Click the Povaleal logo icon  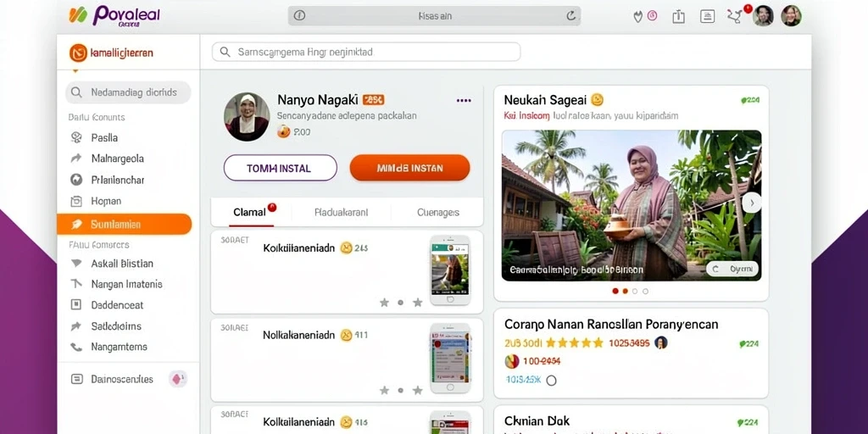tap(78, 15)
